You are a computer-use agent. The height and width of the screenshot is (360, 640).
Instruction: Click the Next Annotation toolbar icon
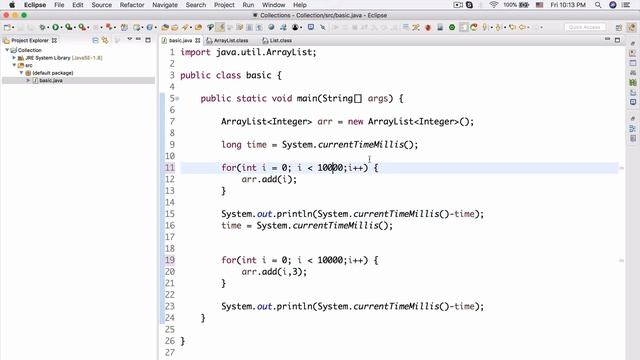pos(485,27)
